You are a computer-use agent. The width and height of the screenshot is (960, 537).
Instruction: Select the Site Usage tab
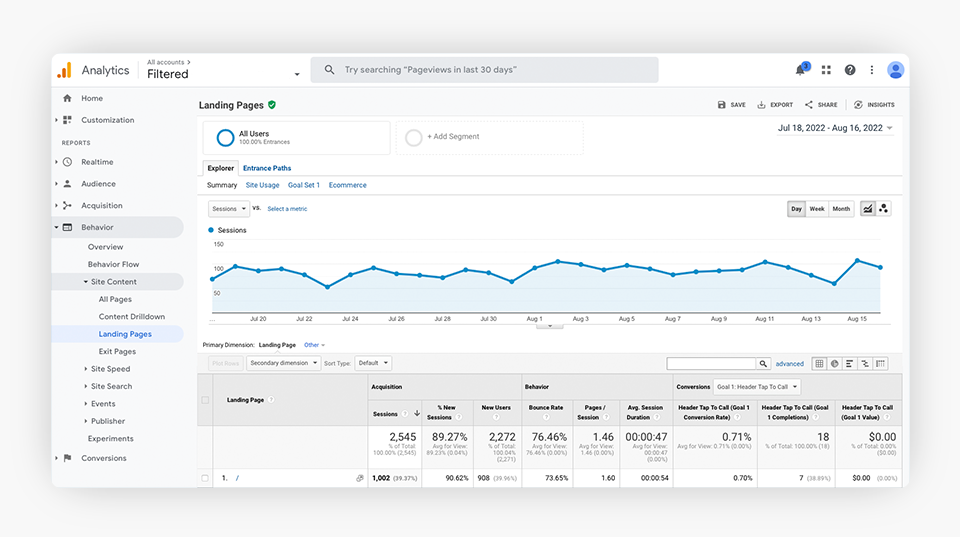pyautogui.click(x=262, y=185)
